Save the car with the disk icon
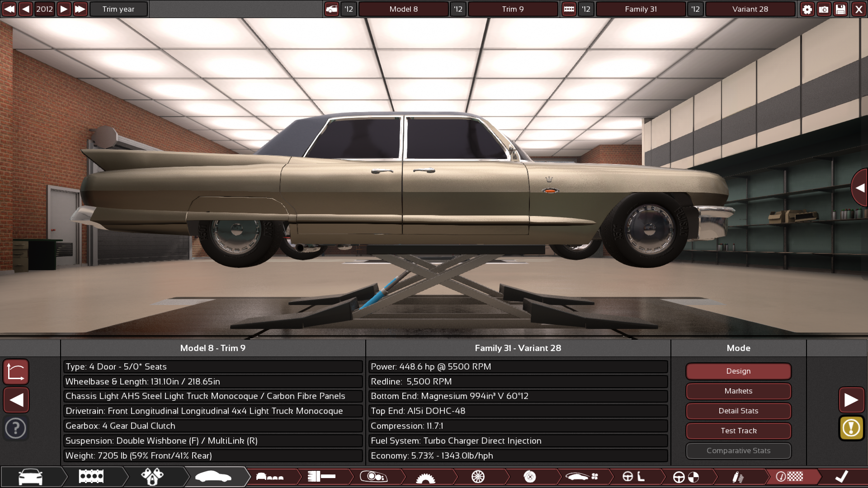This screenshot has width=868, height=488. tap(840, 9)
